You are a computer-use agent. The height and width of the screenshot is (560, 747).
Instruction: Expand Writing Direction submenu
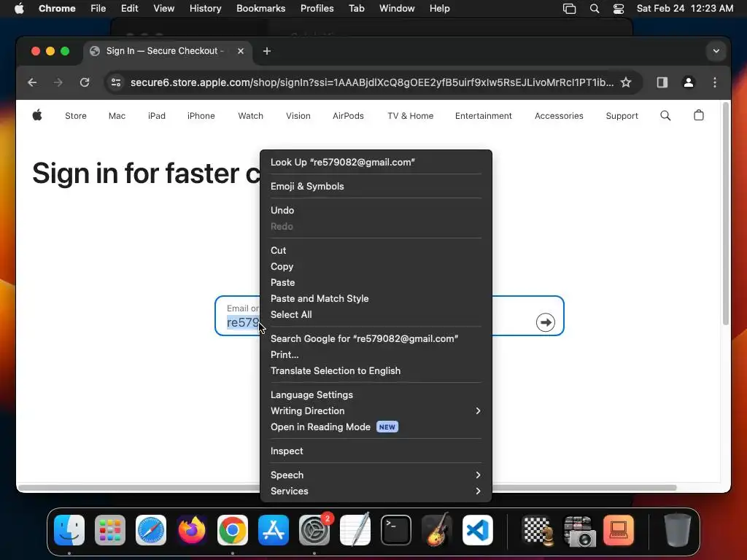(376, 411)
